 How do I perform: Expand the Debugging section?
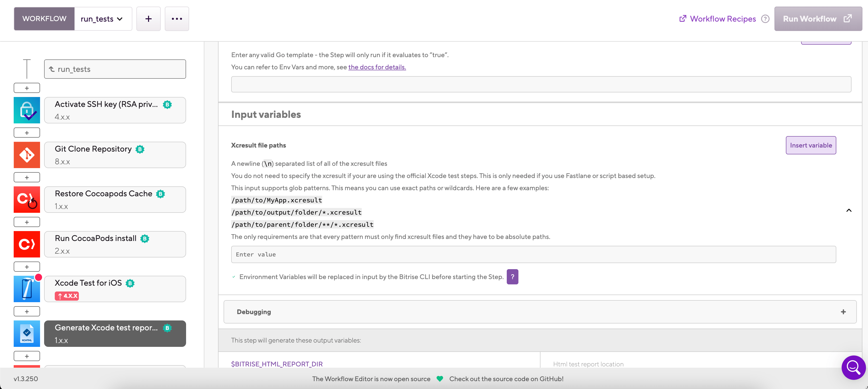click(x=843, y=312)
